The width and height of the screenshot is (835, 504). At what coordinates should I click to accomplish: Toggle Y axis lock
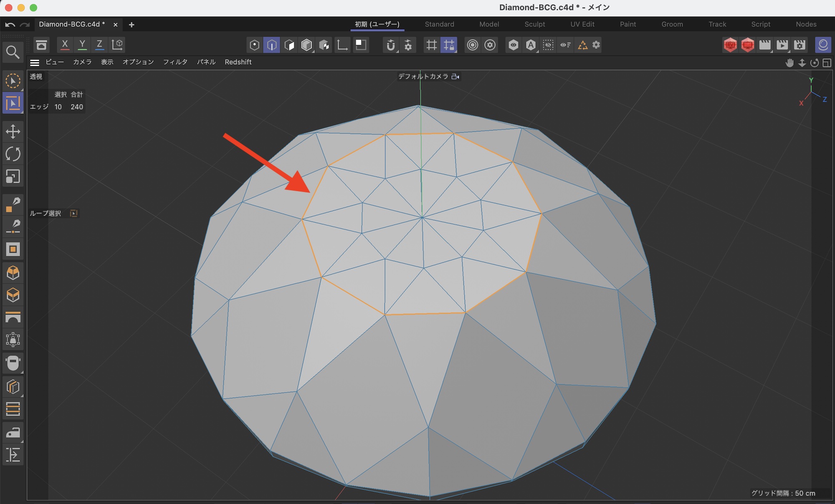82,45
